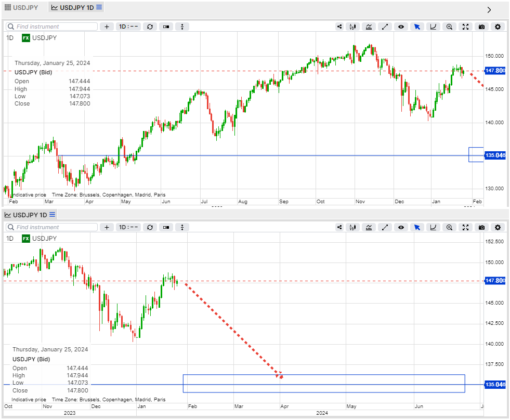Open chart sharing options

[x=339, y=27]
